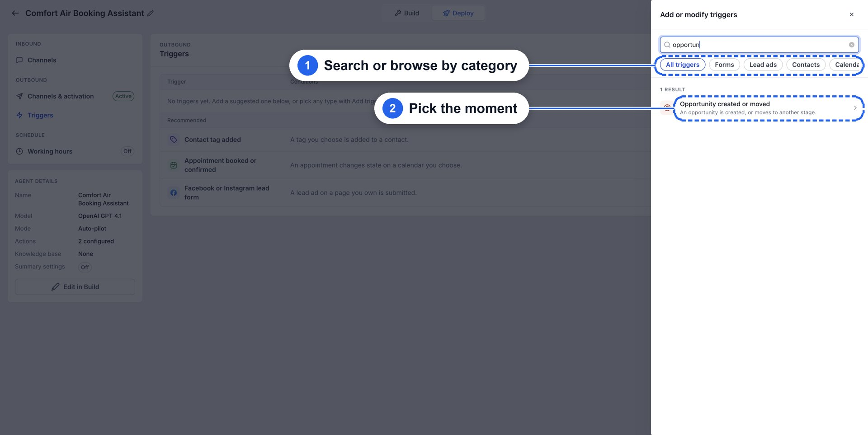Toggle the Working hours Off badge
Screen dimensions: 868x435
127,151
